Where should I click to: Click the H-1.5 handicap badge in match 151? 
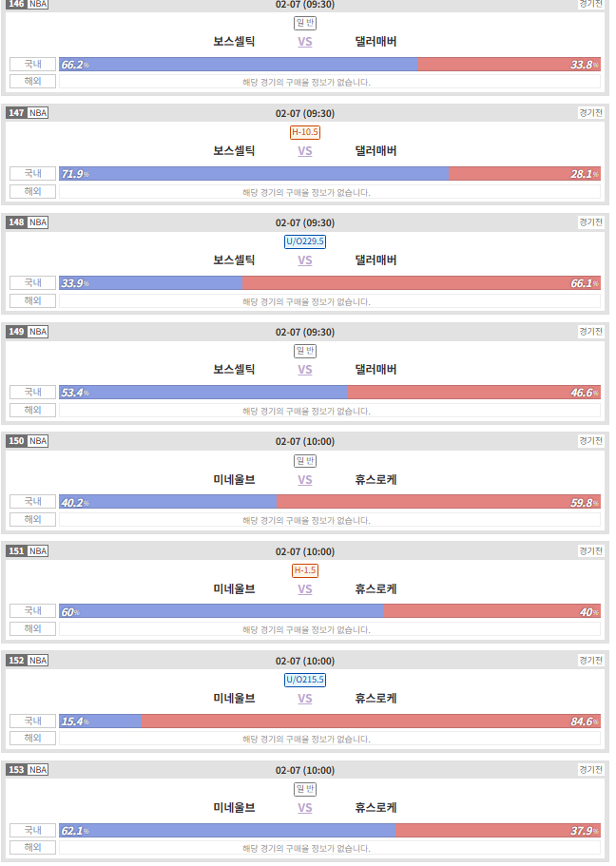[x=305, y=570]
